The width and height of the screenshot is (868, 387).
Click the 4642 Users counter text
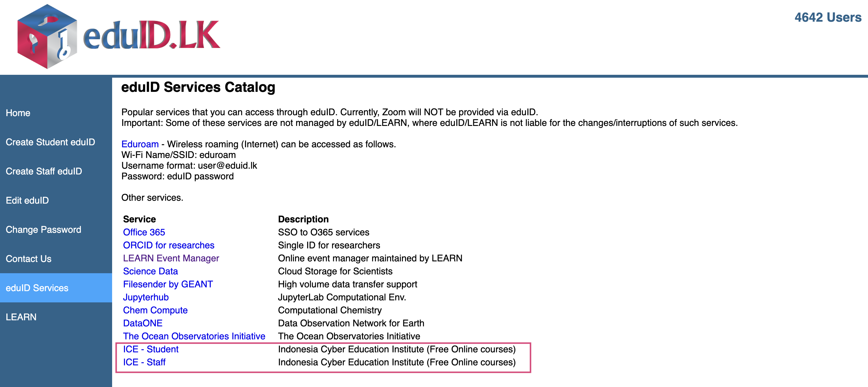pos(828,17)
